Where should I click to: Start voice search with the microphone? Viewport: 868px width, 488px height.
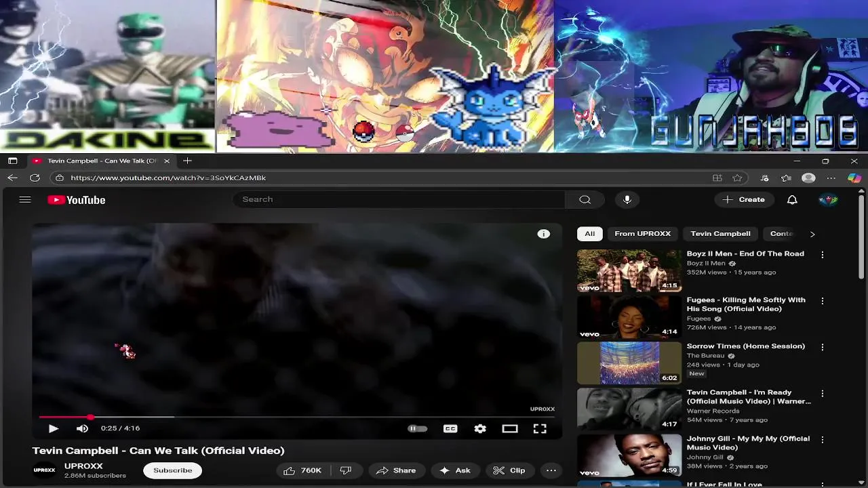coord(627,199)
